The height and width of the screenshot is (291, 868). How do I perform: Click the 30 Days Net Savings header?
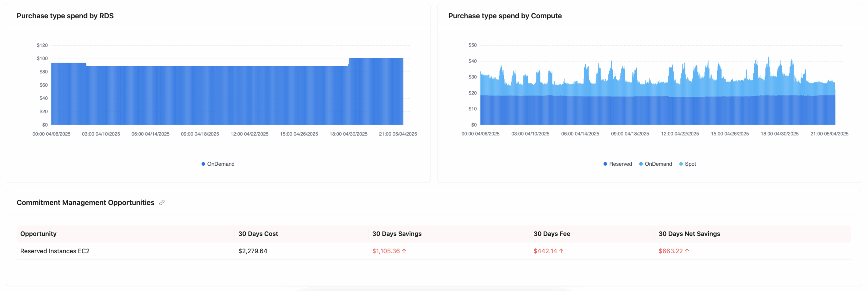pyautogui.click(x=689, y=234)
